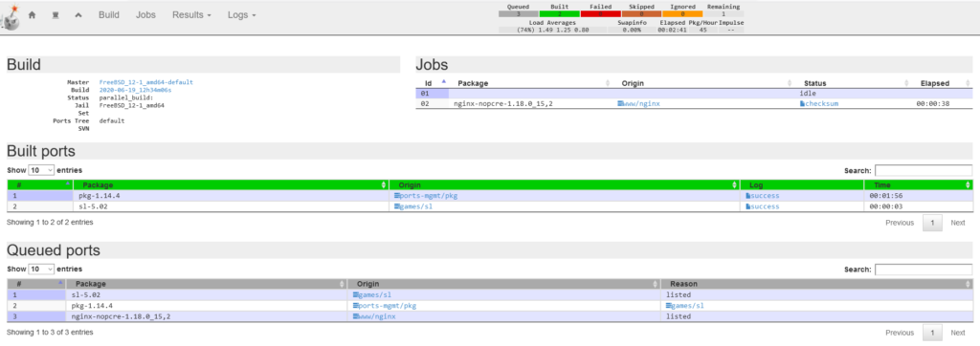Open www/nginx origin in Queued ports
980x346 pixels.
pyautogui.click(x=377, y=316)
